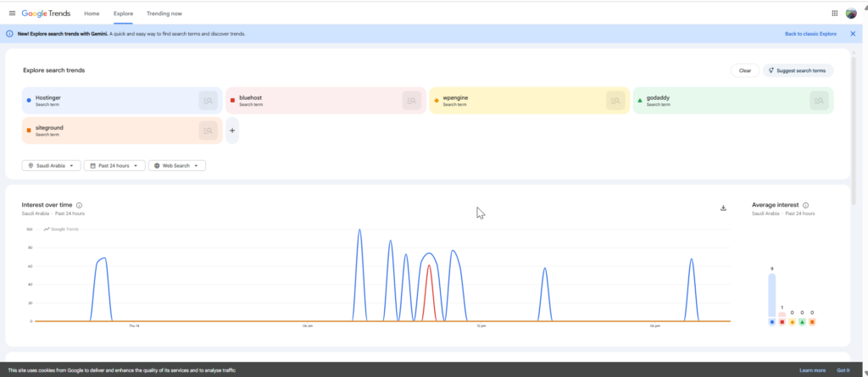Click the yellow wpengine legend marker under the bars

coord(792,322)
